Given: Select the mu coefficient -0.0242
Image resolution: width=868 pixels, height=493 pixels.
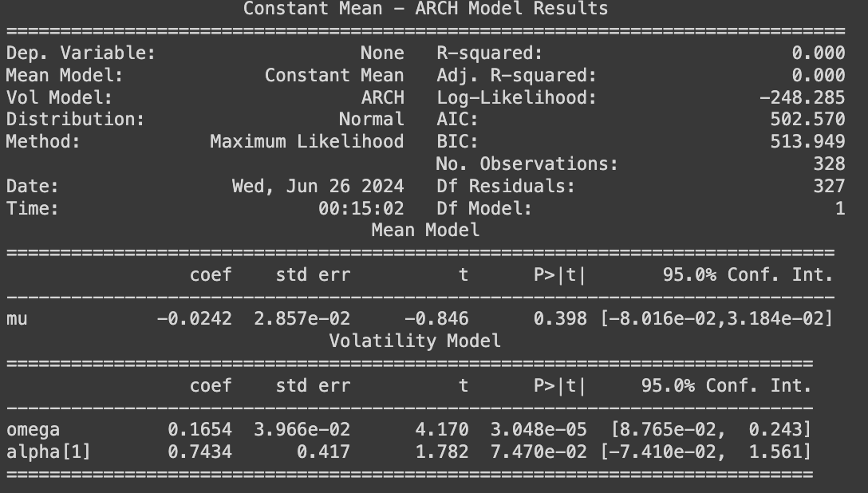Looking at the screenshot, I should (195, 319).
